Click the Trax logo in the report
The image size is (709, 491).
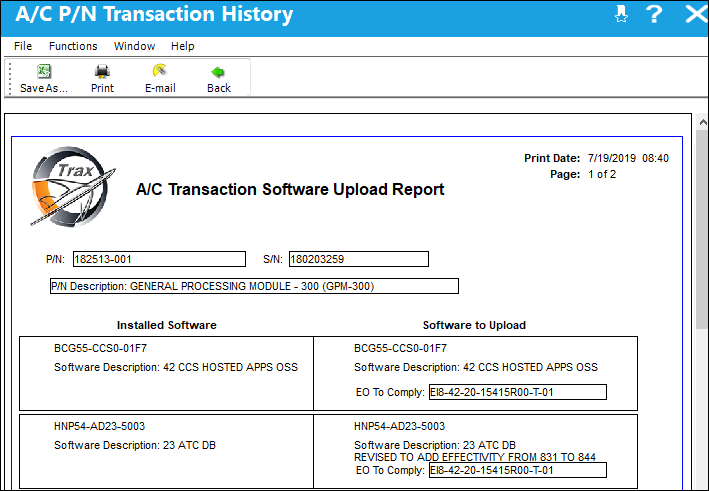point(72,186)
